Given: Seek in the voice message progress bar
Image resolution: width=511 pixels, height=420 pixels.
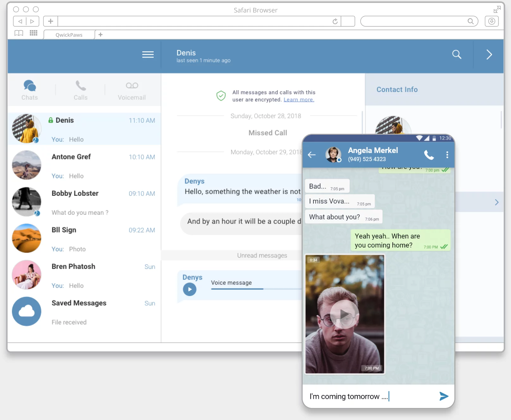Looking at the screenshot, I should 256,289.
